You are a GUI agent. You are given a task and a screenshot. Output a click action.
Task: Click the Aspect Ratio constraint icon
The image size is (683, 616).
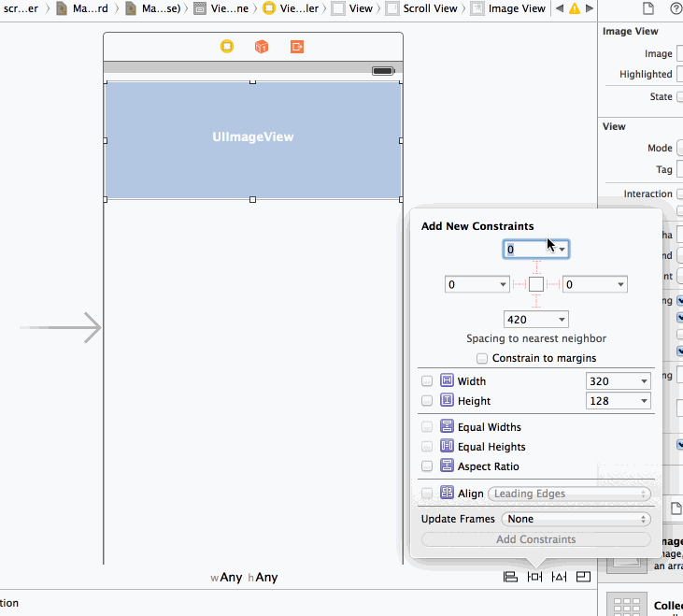pyautogui.click(x=447, y=466)
